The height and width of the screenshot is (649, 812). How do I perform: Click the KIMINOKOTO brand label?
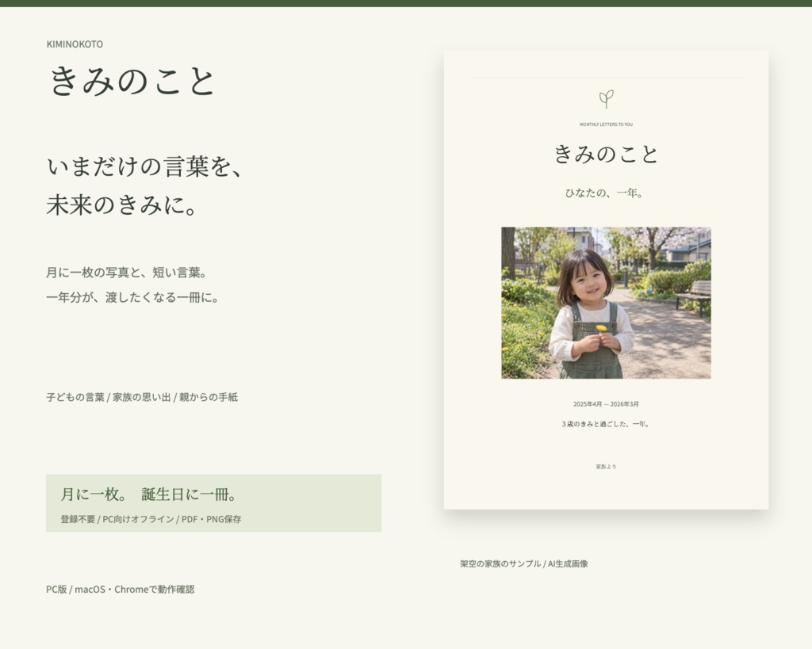point(75,44)
